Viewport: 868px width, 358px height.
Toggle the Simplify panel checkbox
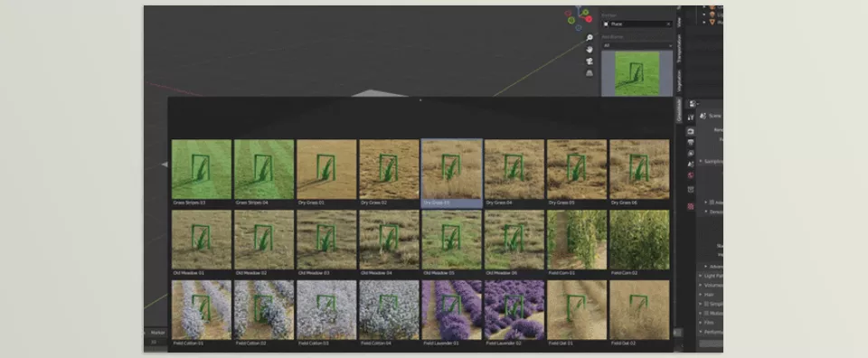pos(707,304)
